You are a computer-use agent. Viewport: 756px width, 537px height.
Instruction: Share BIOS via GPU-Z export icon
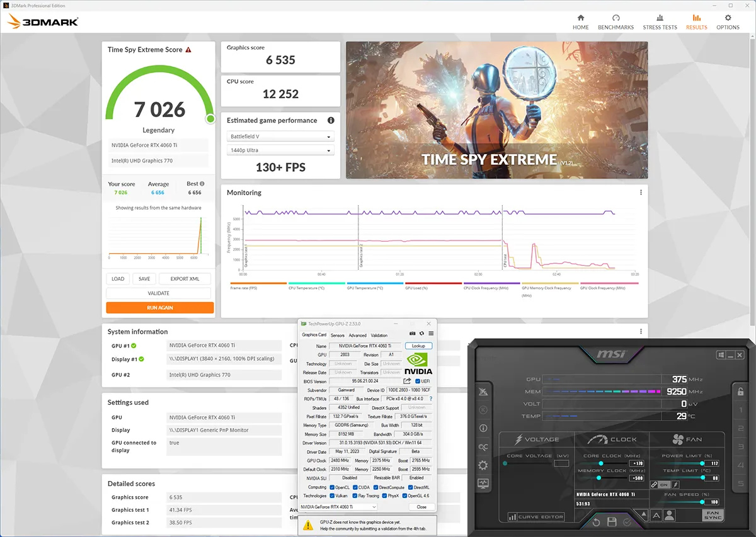coord(407,381)
